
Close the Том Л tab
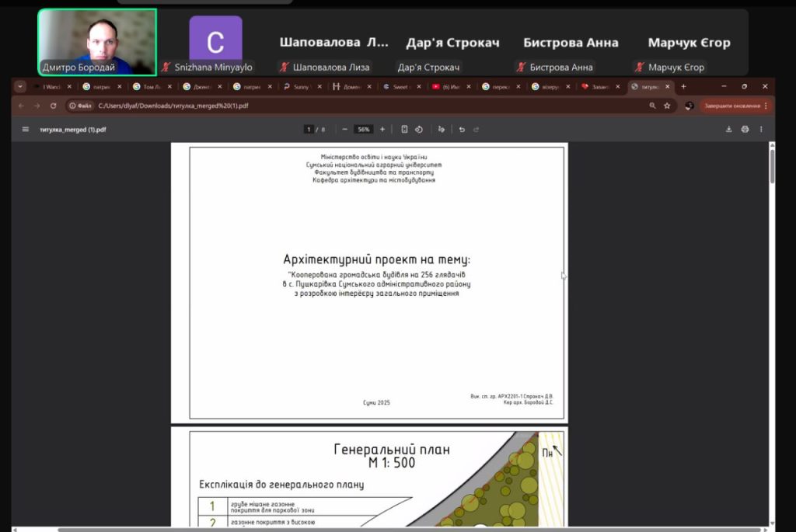coord(169,87)
